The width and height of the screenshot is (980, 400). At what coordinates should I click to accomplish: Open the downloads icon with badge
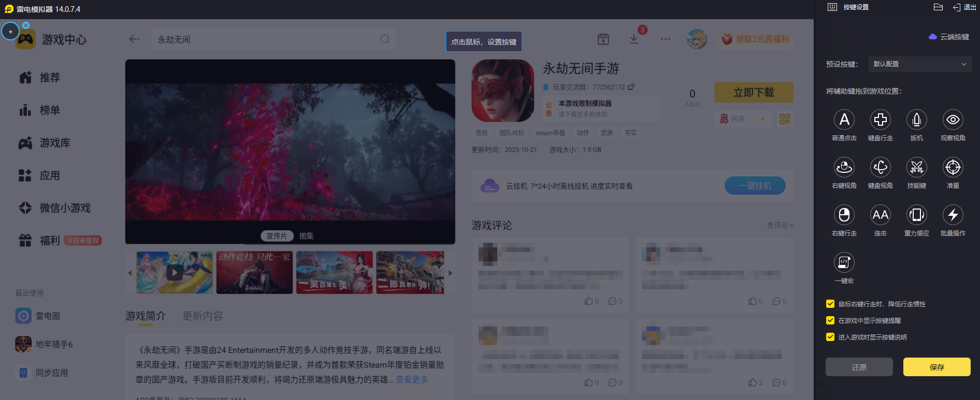click(x=634, y=39)
